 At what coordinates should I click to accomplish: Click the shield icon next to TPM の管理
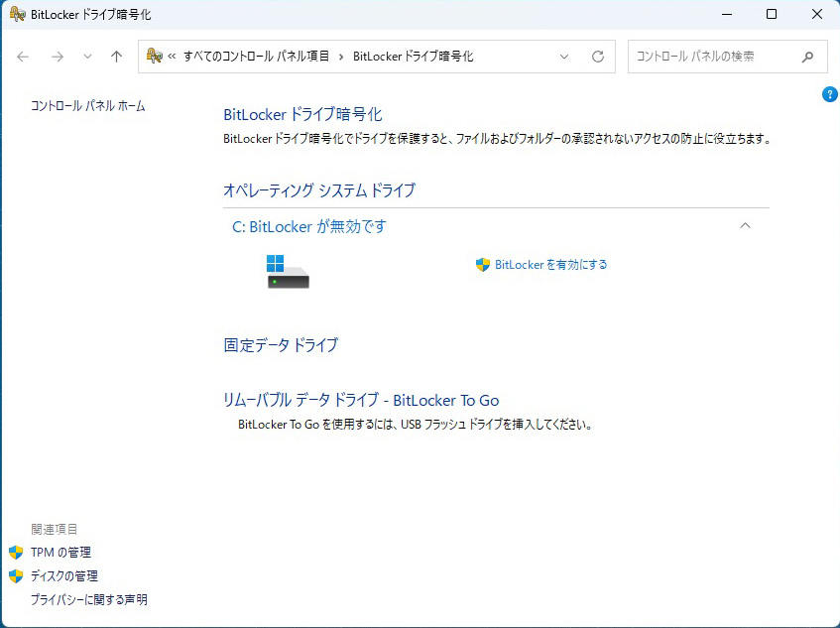(x=14, y=553)
